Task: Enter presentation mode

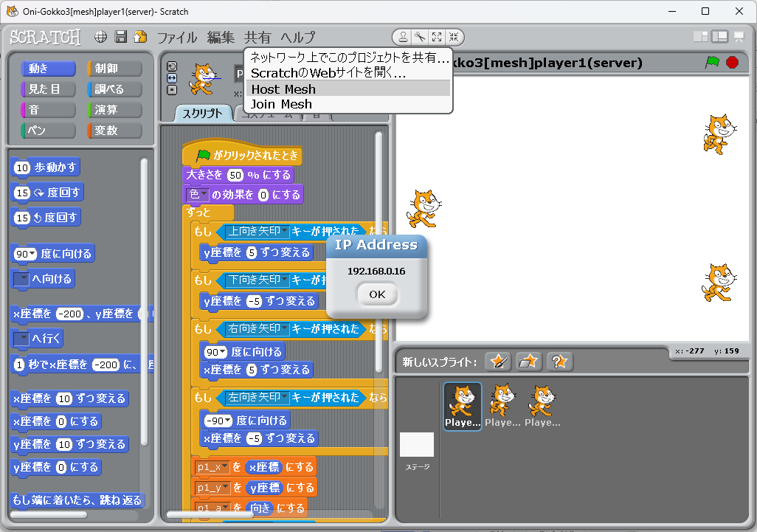Action: point(739,37)
